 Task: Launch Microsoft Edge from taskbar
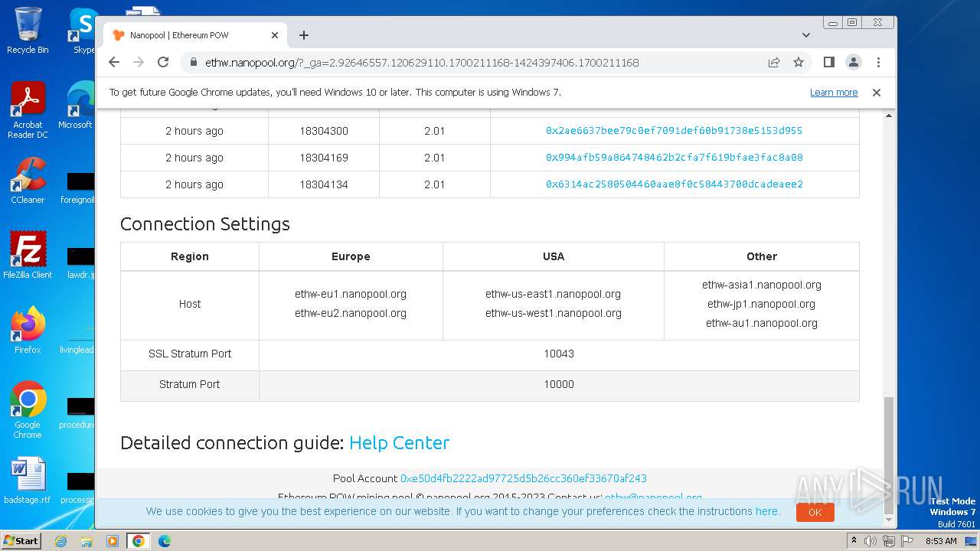click(165, 541)
